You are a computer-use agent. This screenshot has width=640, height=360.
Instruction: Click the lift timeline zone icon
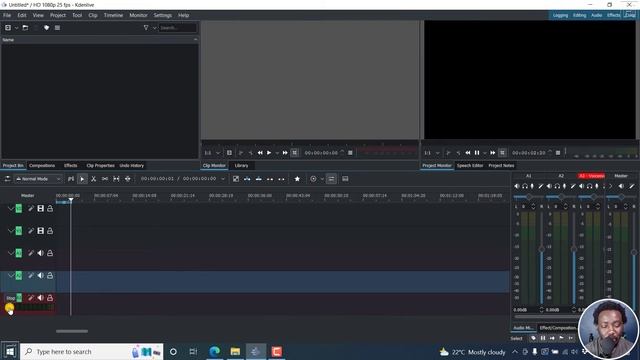(281, 179)
